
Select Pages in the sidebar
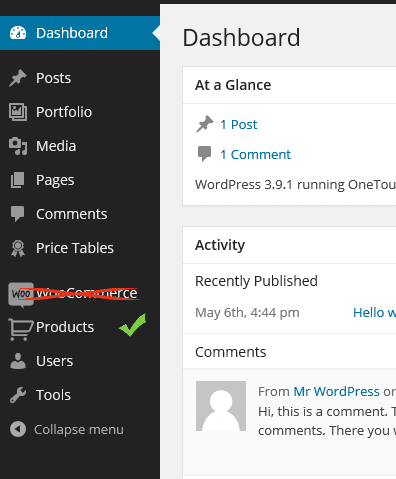[80, 180]
